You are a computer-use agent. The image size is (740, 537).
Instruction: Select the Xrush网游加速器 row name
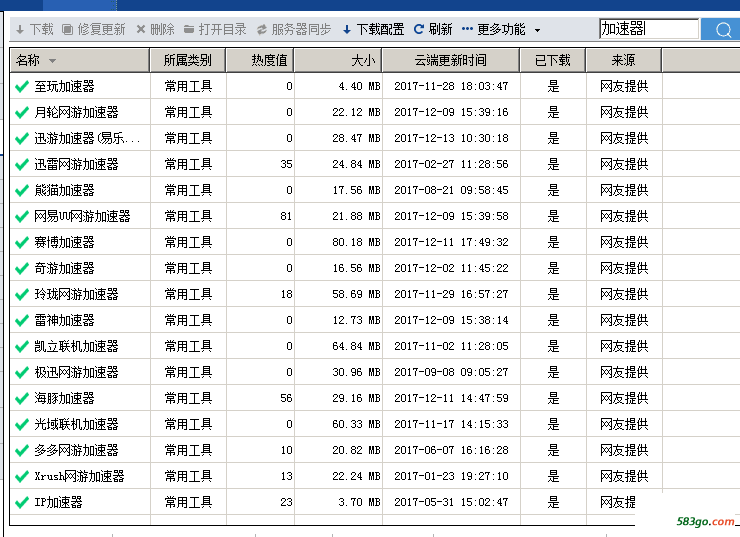(x=79, y=476)
